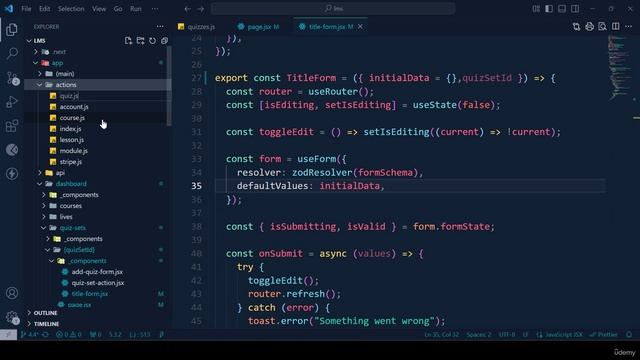Open the Accounts menu icon

12,293
